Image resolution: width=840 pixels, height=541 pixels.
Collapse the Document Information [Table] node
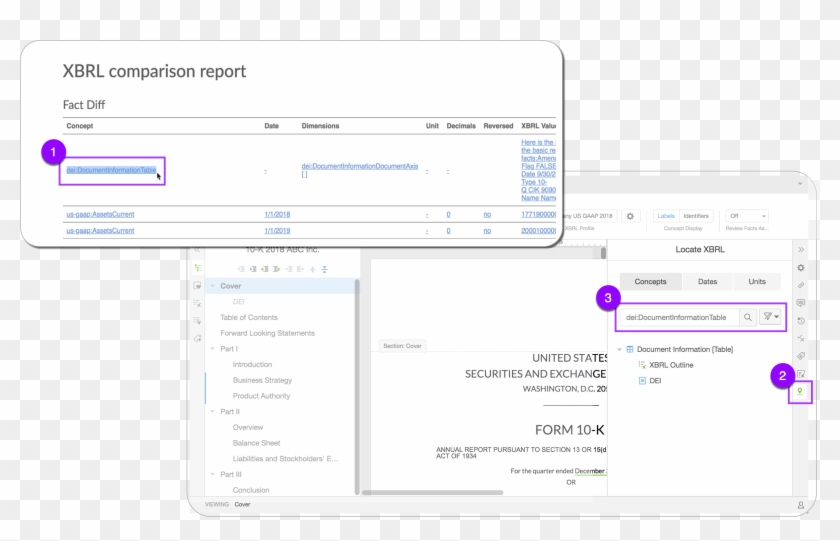point(619,349)
